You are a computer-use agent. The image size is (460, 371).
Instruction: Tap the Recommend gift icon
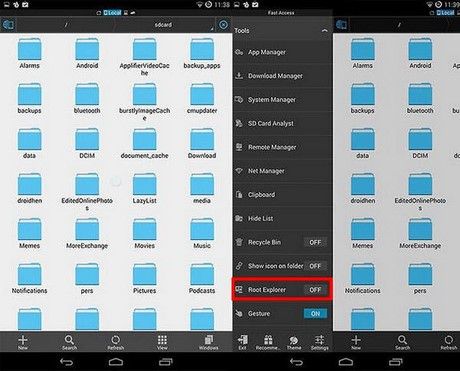coord(268,342)
